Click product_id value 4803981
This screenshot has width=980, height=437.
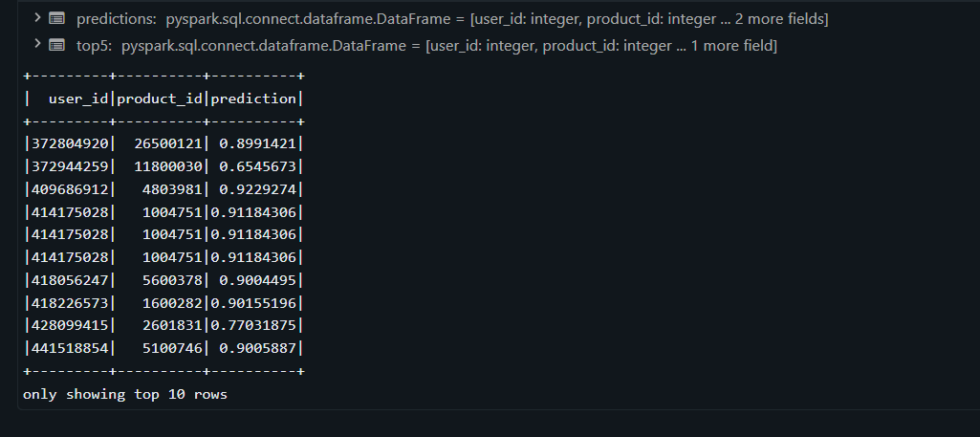click(172, 189)
